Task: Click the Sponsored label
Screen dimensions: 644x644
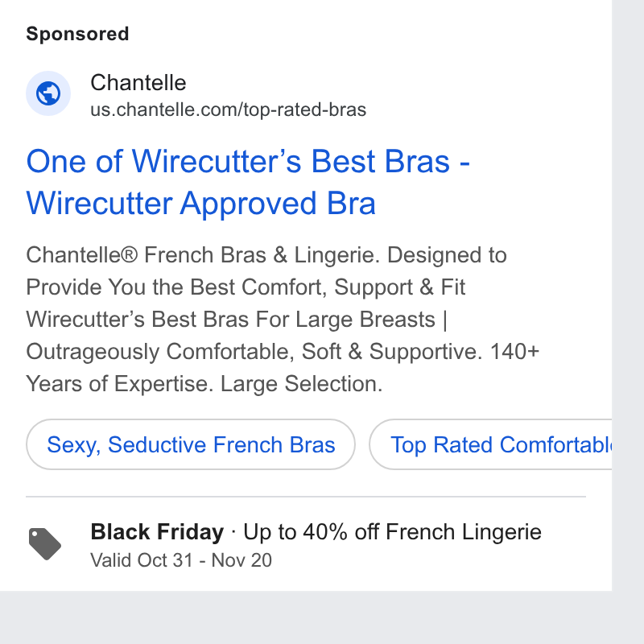Action: (x=77, y=34)
